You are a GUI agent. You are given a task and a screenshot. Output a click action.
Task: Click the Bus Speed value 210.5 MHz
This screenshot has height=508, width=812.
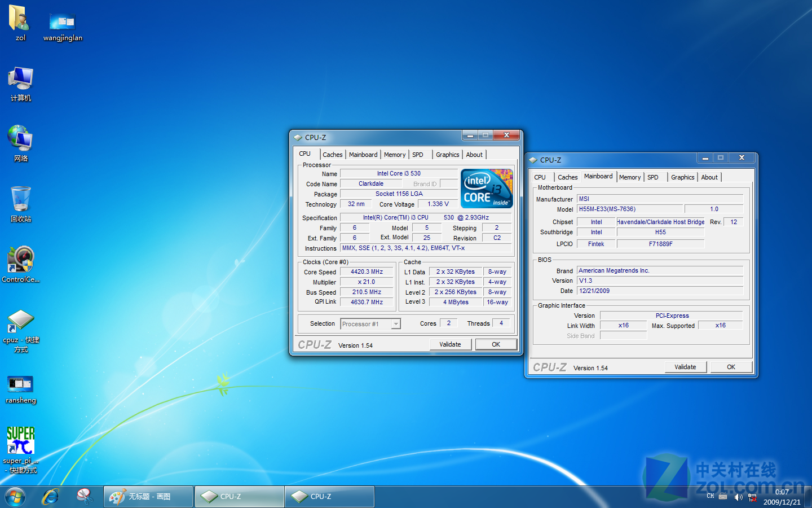point(367,292)
